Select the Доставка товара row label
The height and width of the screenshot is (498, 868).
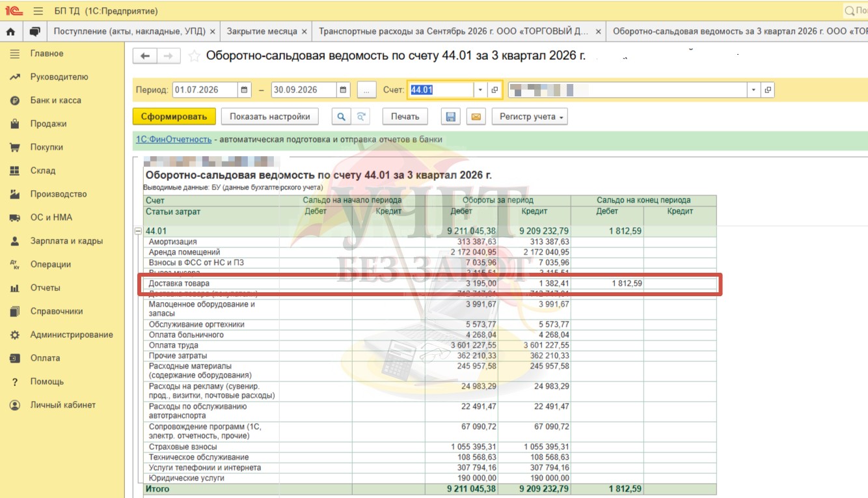(x=180, y=284)
